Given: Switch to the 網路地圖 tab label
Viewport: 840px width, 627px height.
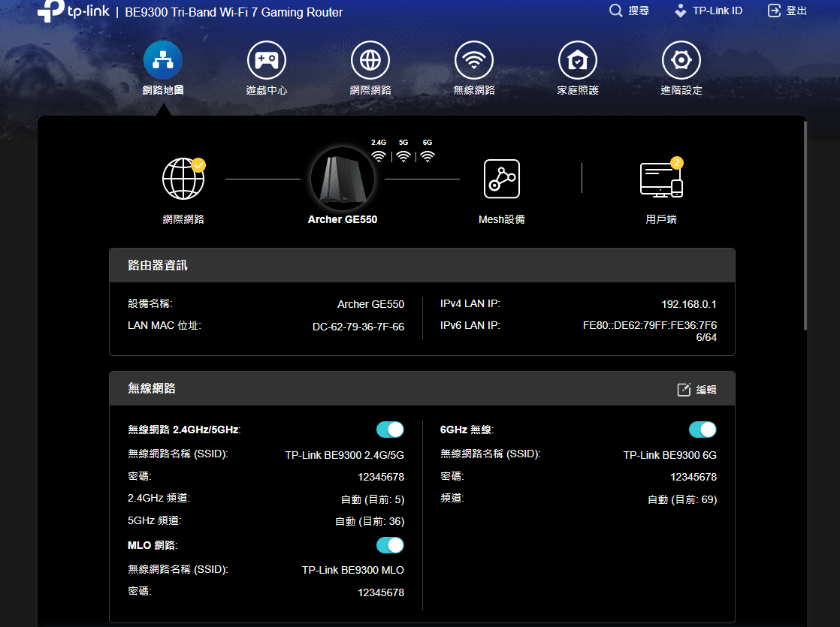Looking at the screenshot, I should point(163,90).
